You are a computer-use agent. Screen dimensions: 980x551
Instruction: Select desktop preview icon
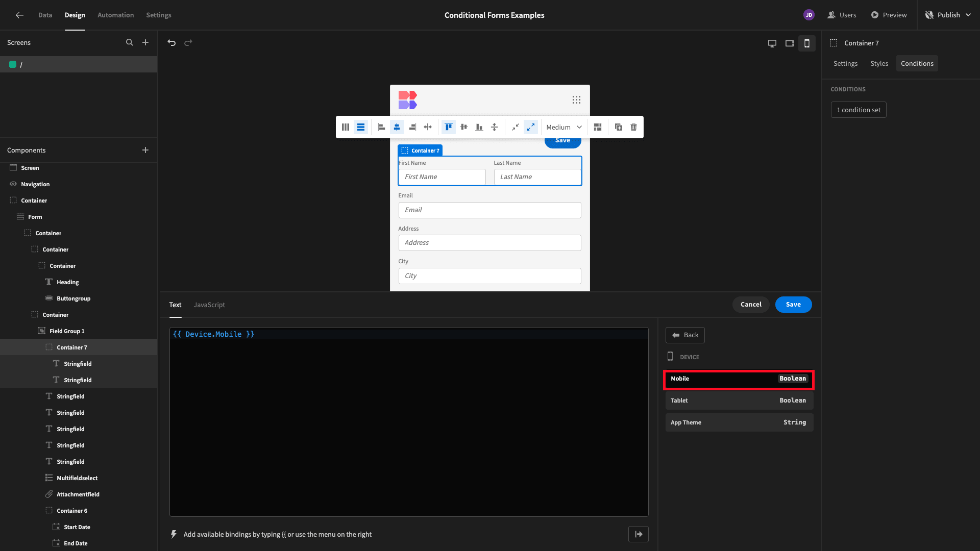click(772, 43)
